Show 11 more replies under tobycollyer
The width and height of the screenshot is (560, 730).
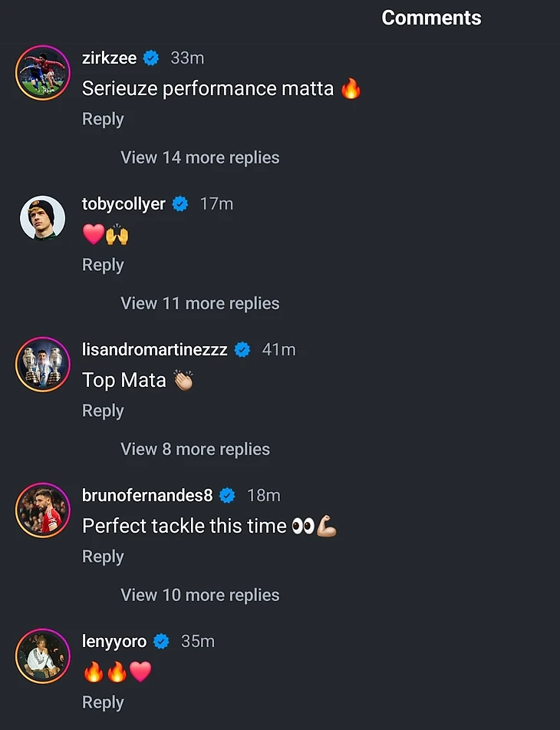199,303
